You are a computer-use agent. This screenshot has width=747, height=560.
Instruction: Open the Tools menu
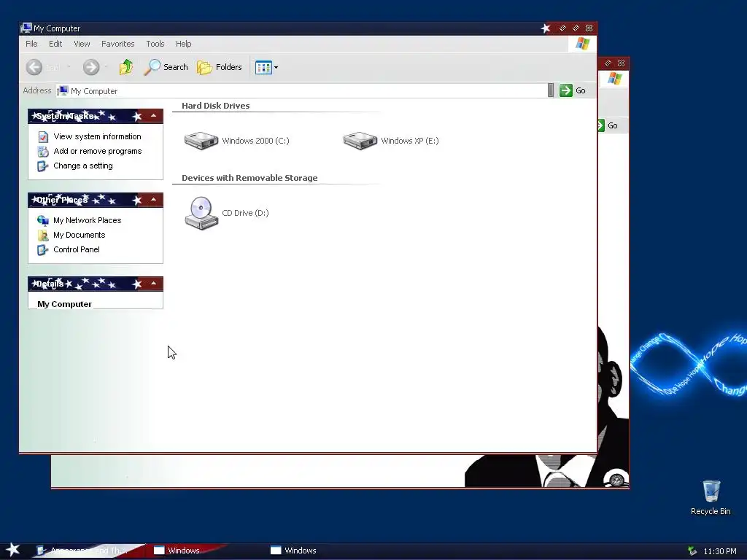(155, 44)
